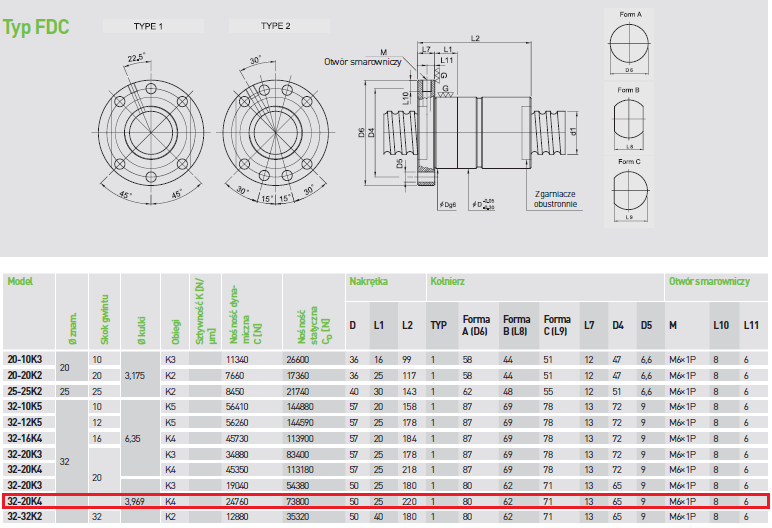The height and width of the screenshot is (528, 772).
Task: Click the Nakrętka header group
Action: (x=368, y=281)
